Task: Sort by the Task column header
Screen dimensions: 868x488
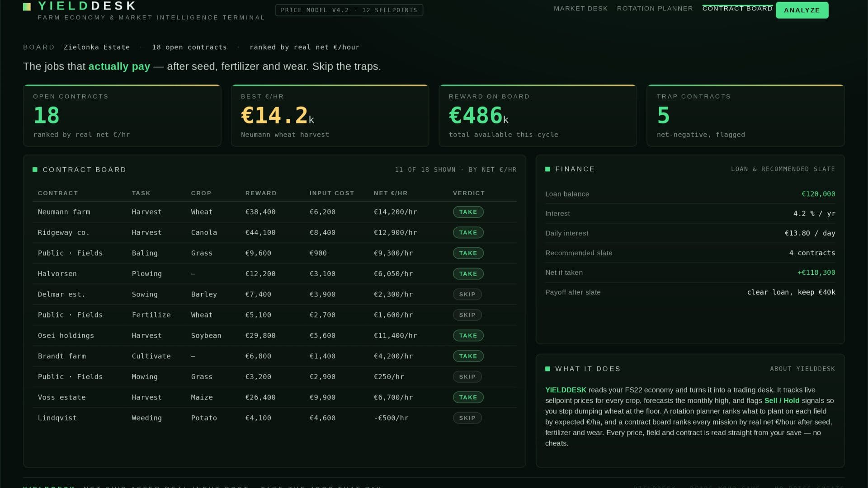Action: coord(141,193)
